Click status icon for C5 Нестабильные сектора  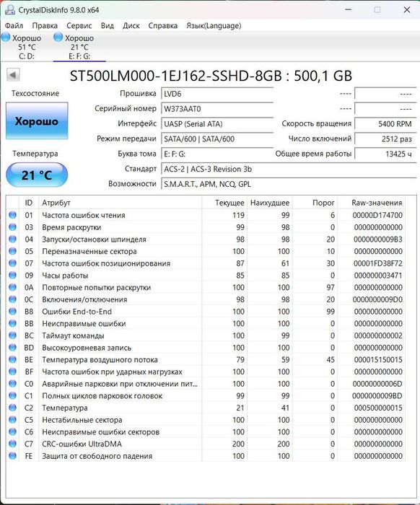coord(12,420)
